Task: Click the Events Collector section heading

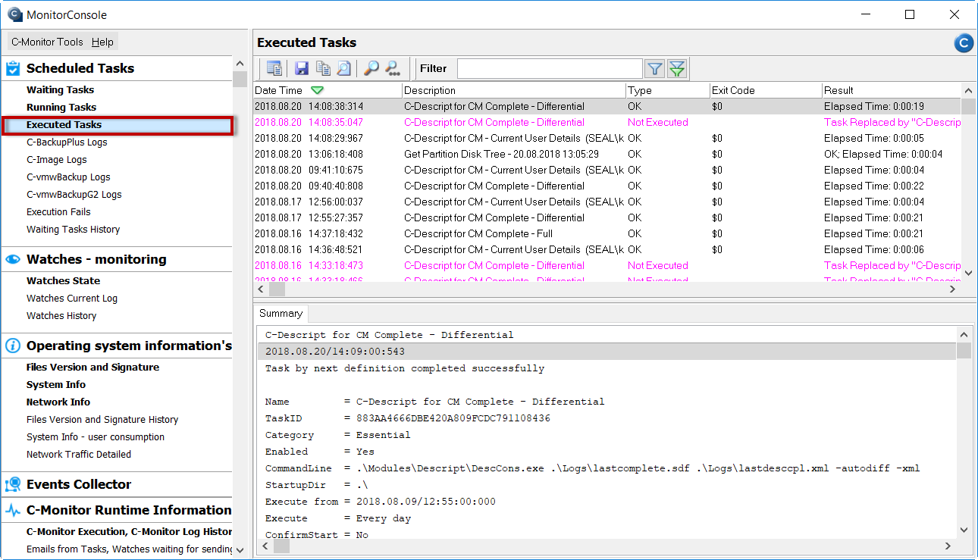Action: pos(79,484)
